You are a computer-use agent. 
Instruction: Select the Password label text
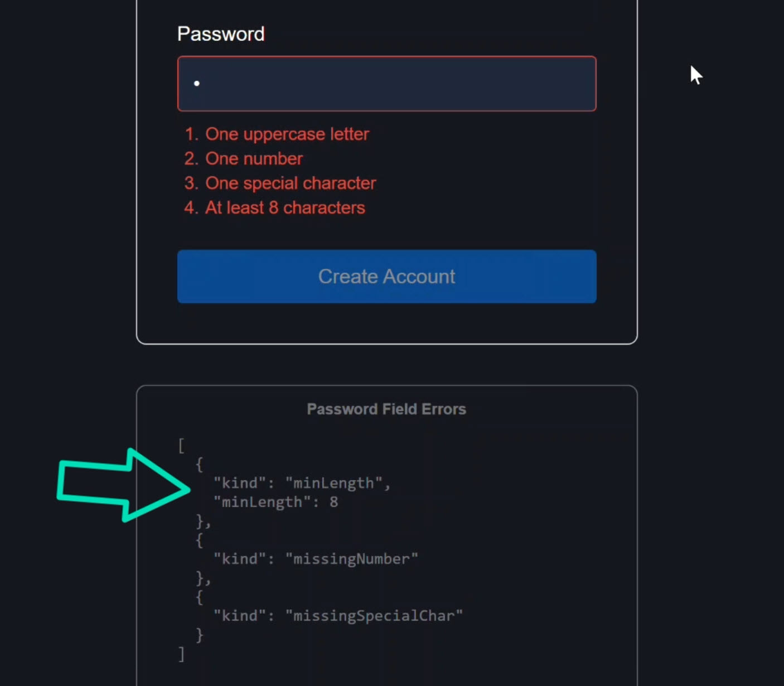[220, 33]
